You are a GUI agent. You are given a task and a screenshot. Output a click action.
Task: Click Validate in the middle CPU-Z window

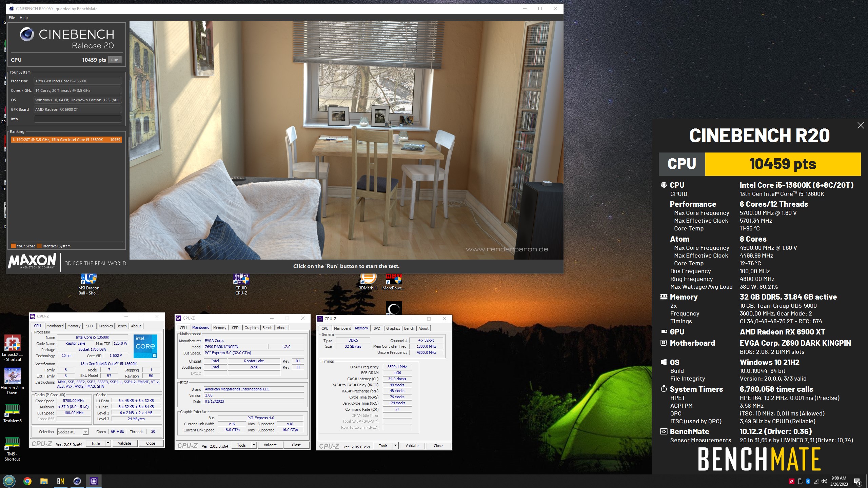(270, 445)
